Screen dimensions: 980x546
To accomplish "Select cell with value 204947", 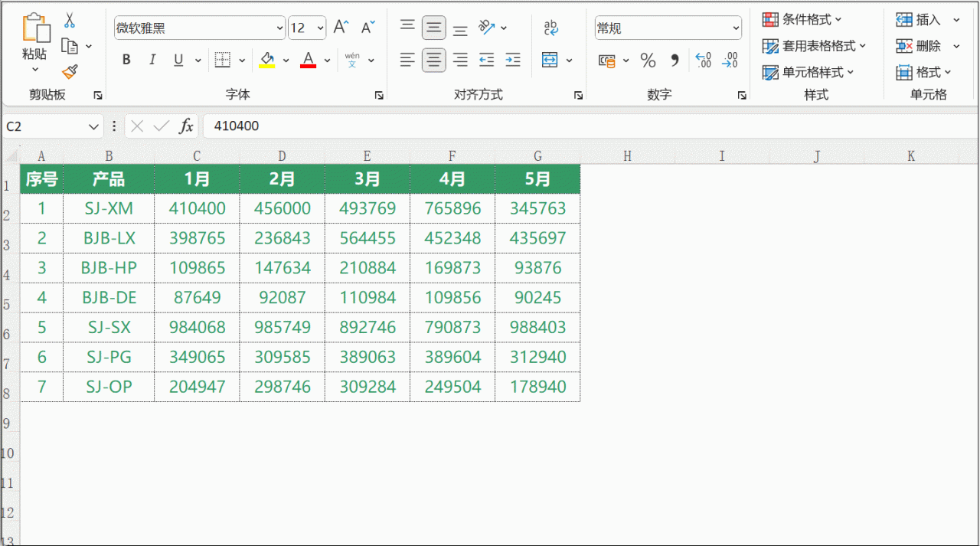I will click(x=198, y=387).
